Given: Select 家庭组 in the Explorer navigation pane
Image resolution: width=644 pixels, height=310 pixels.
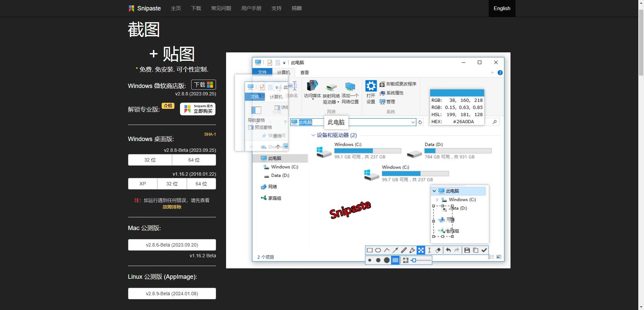Looking at the screenshot, I should tap(271, 198).
